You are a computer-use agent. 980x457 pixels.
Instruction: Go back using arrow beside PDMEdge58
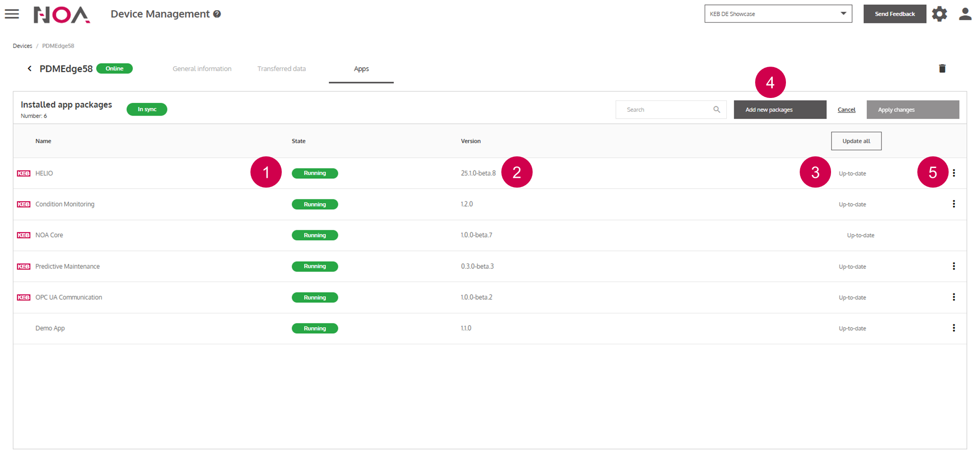(x=29, y=69)
